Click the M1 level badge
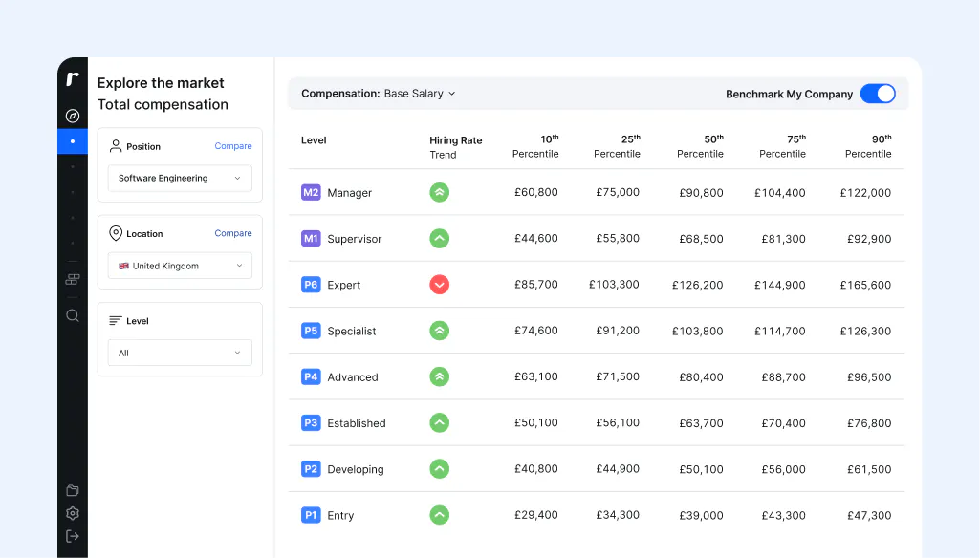The width and height of the screenshot is (980, 558). click(x=311, y=239)
